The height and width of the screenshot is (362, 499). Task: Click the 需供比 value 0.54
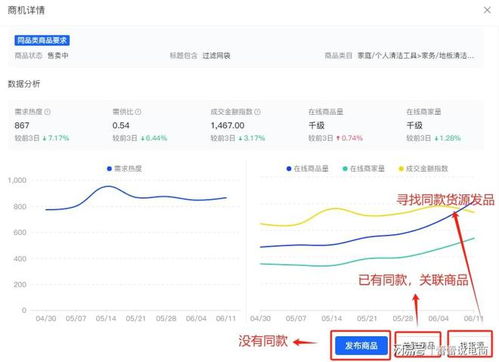tap(121, 126)
